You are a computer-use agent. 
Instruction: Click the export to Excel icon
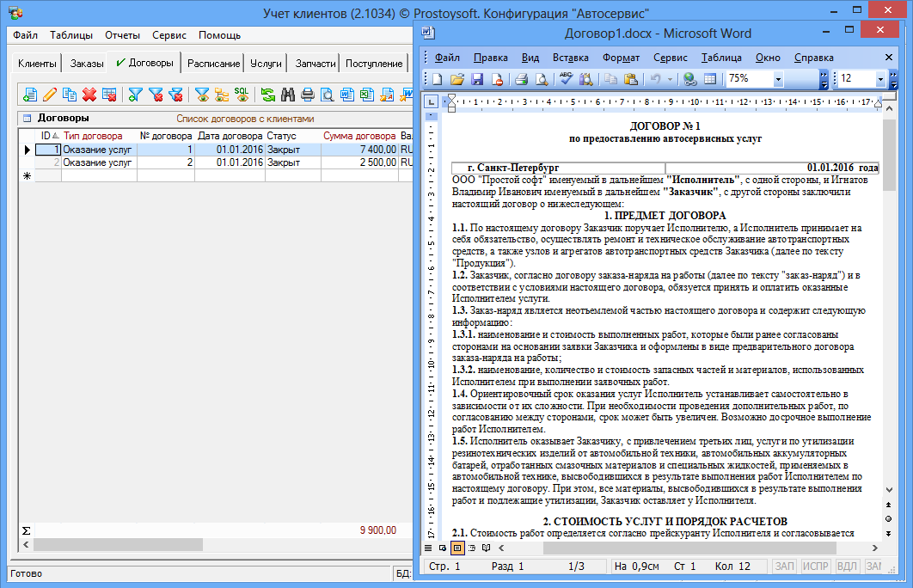coord(367,95)
